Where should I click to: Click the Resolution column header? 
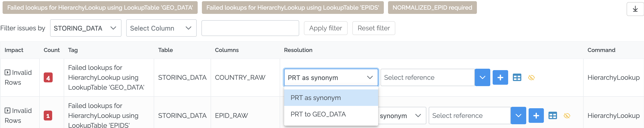pyautogui.click(x=298, y=50)
